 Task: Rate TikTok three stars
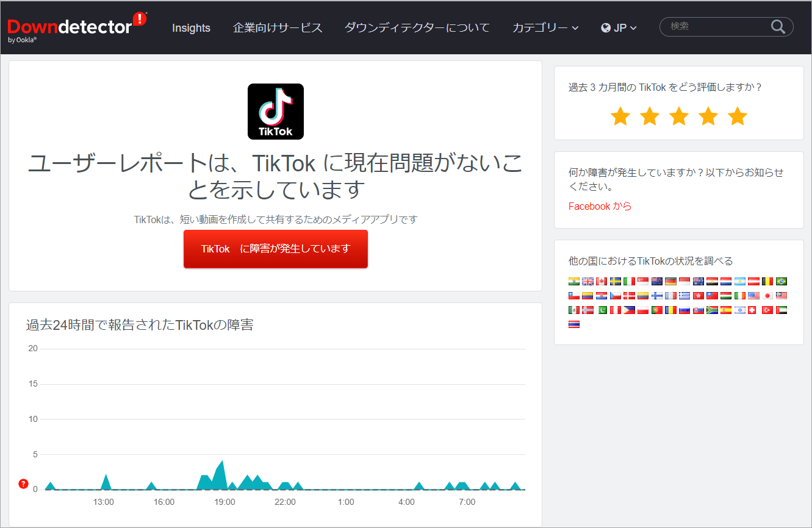pos(678,116)
